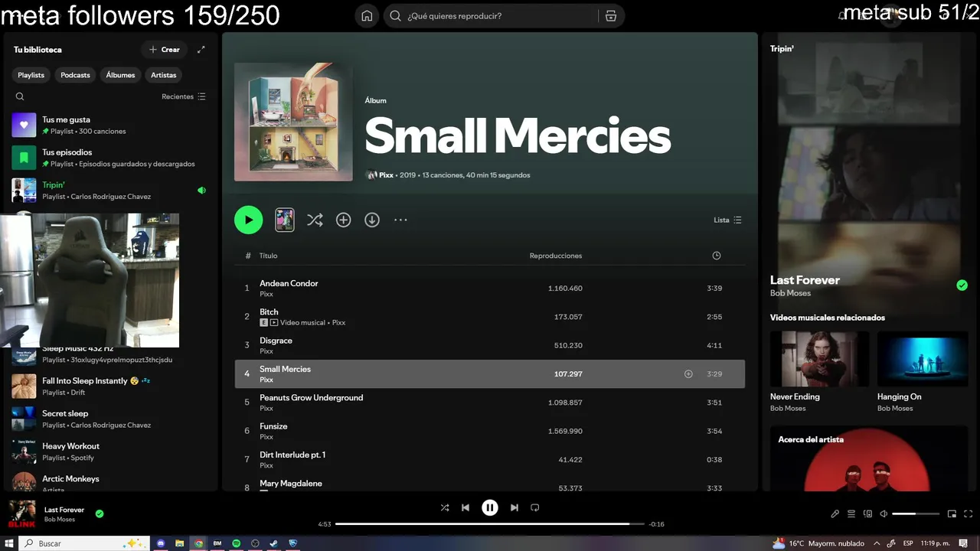
Task: Open connect to a device icon
Action: (867, 514)
